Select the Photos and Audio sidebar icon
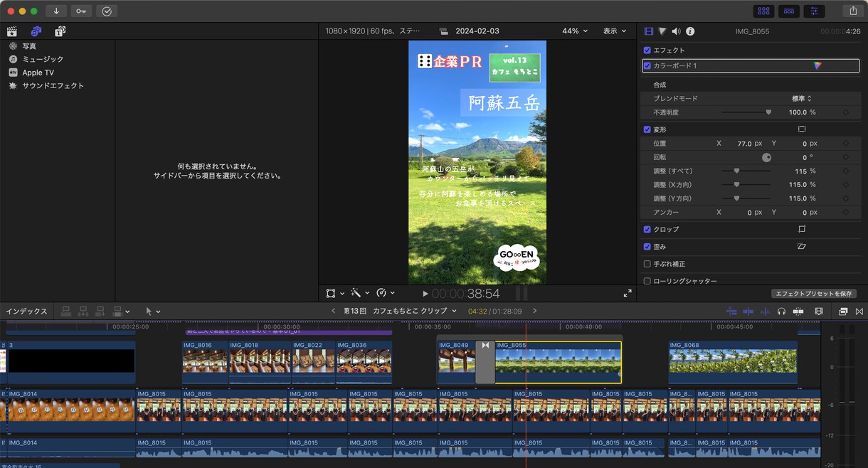The height and width of the screenshot is (468, 868). pos(36,31)
